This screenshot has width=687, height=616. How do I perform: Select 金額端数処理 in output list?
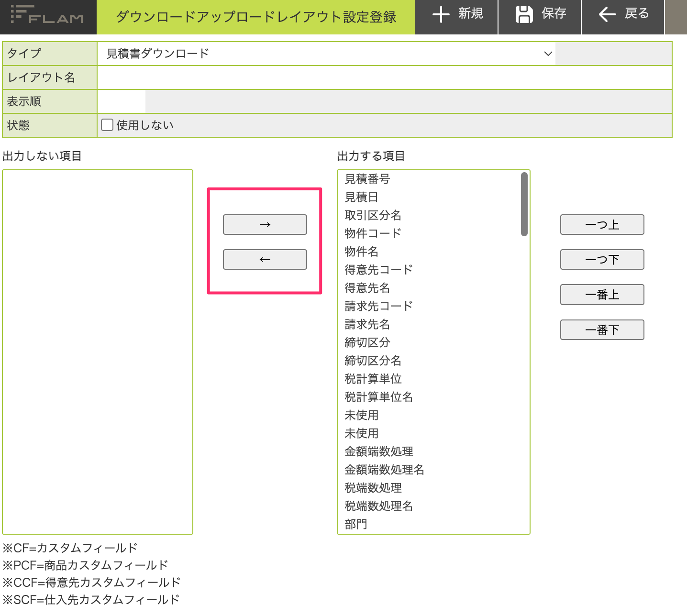coord(379,451)
